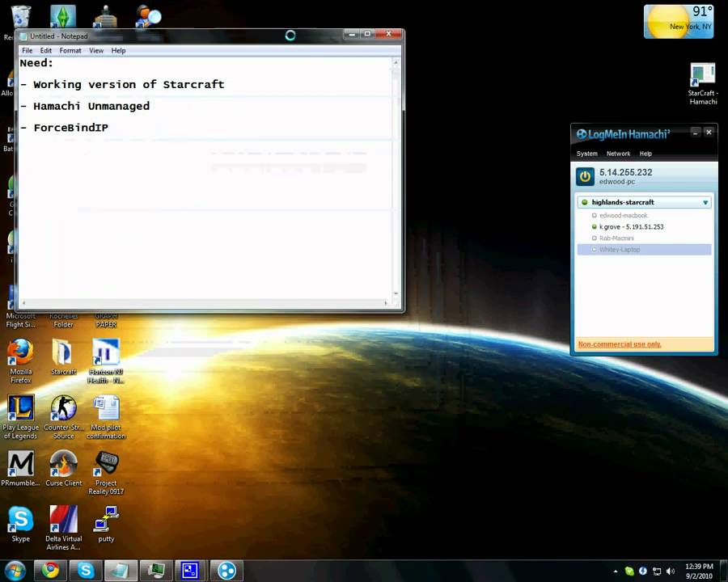The width and height of the screenshot is (728, 582).
Task: Select the Project Reality 0917 icon
Action: pyautogui.click(x=106, y=472)
